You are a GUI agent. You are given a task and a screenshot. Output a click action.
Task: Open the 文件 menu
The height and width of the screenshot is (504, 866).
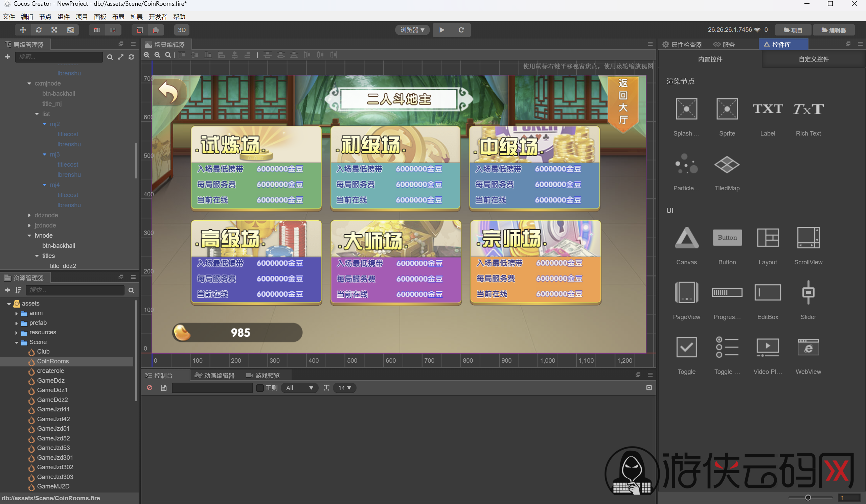pos(9,17)
